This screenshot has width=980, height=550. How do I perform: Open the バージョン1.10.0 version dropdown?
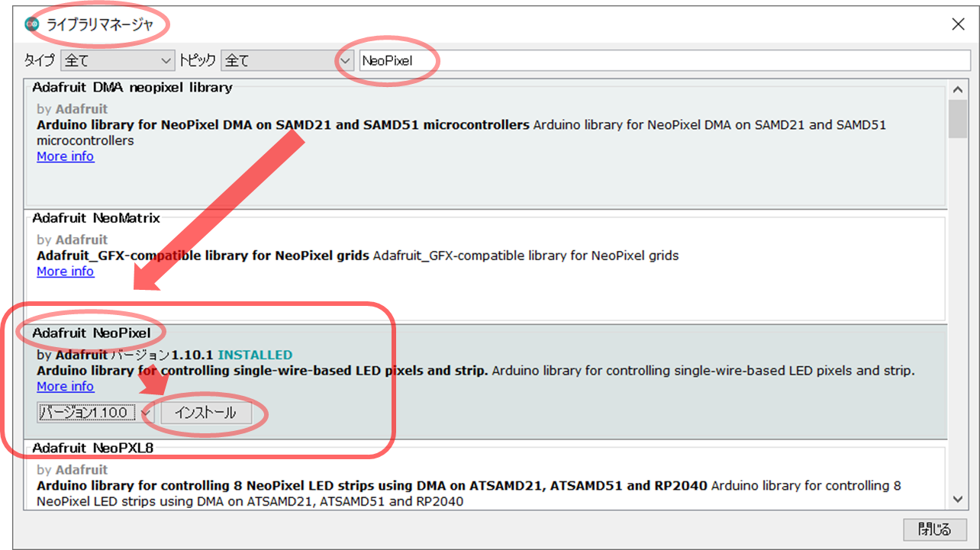coord(95,413)
